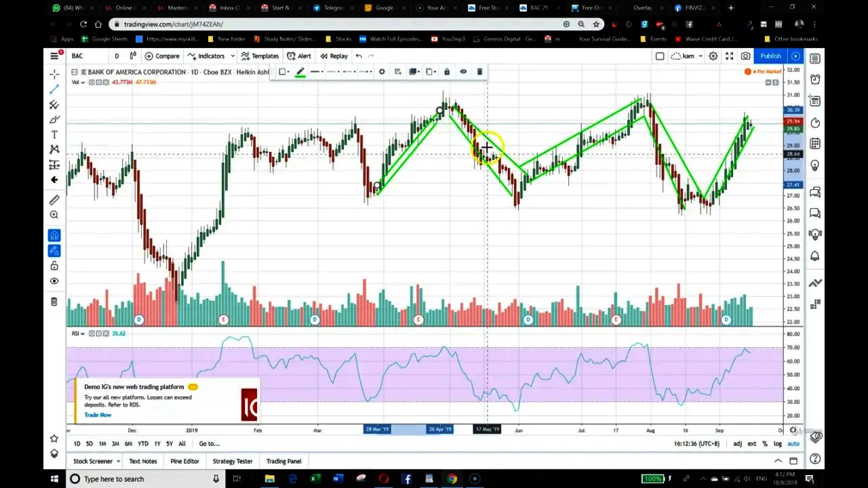The image size is (868, 488).
Task: Open the patterns drawing tool
Action: (54, 149)
